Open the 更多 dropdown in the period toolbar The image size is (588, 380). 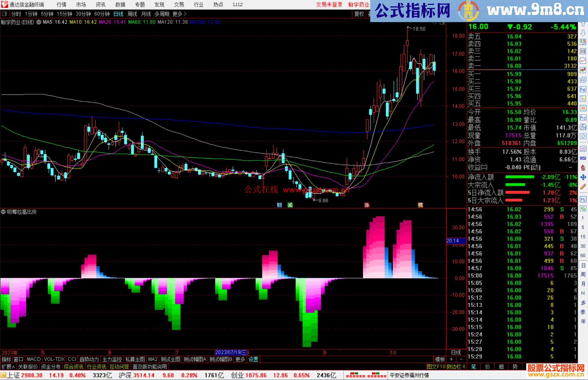(x=177, y=14)
